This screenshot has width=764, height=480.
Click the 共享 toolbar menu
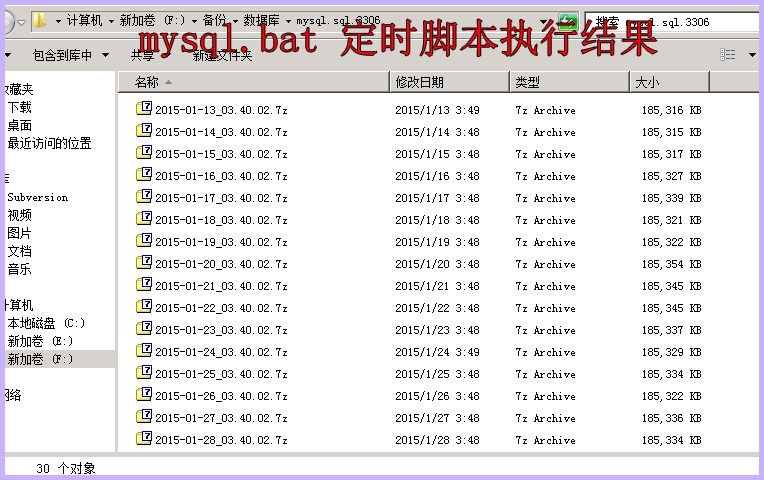click(x=143, y=56)
